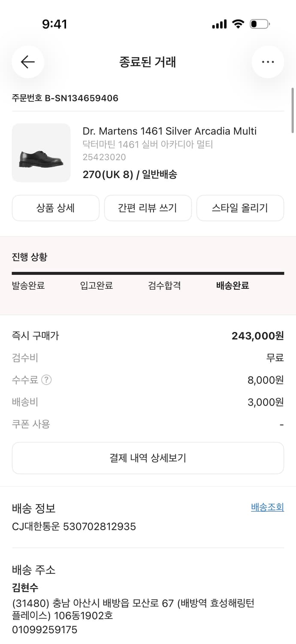Select the 배송완료 progress step
Image resolution: width=296 pixels, height=644 pixels.
(x=232, y=286)
